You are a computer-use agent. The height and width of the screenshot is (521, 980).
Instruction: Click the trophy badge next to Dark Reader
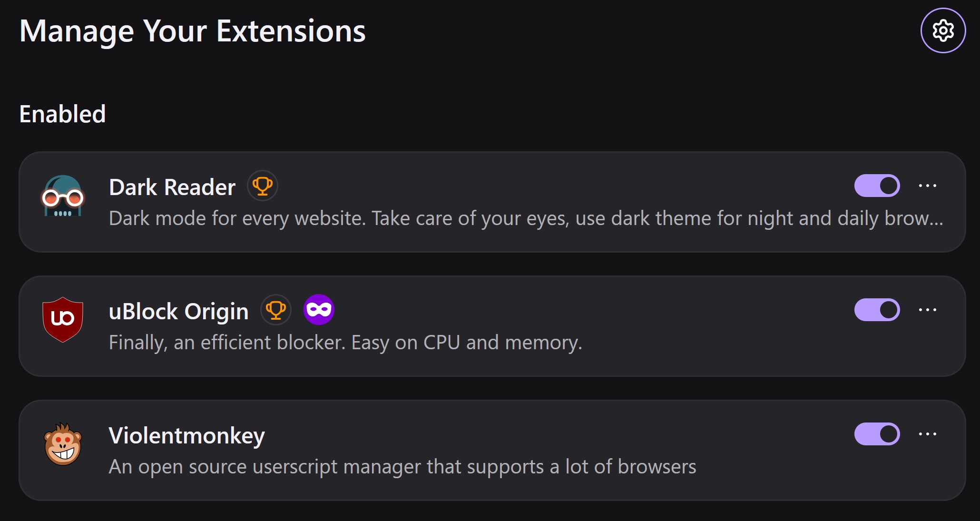point(263,186)
